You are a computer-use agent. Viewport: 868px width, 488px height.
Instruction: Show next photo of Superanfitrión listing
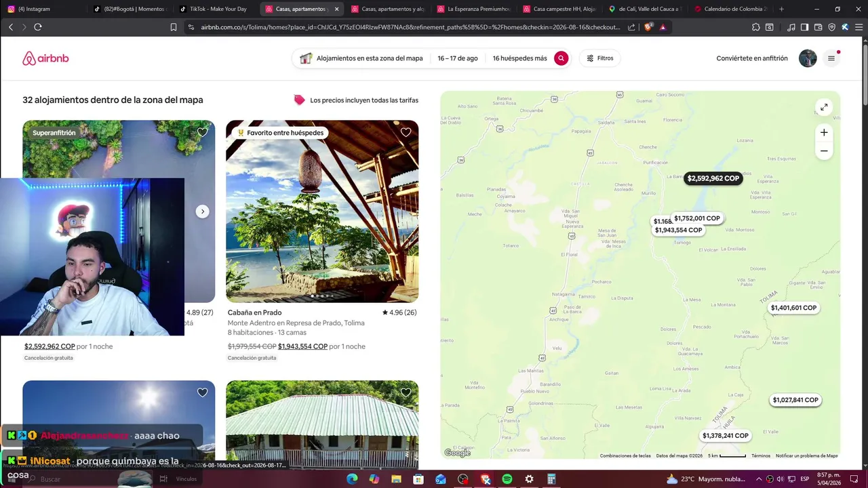(x=202, y=211)
